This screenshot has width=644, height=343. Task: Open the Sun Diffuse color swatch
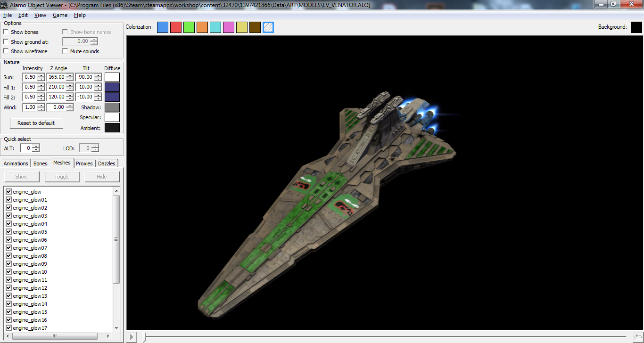click(x=112, y=77)
